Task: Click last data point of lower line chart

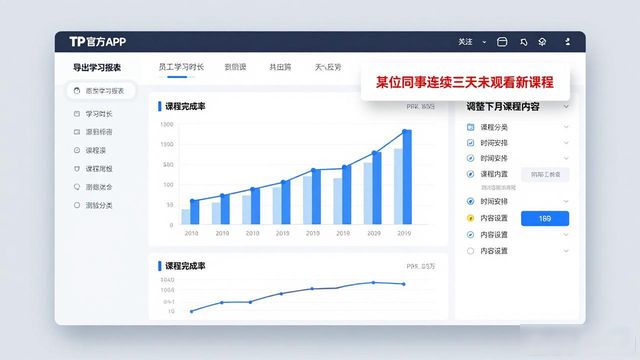Action: click(x=404, y=284)
